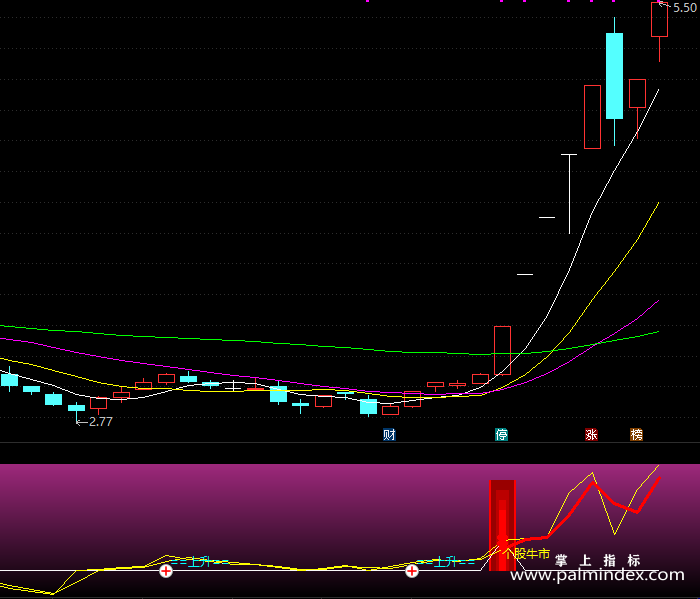Click the 财 marker icon

pyautogui.click(x=389, y=434)
